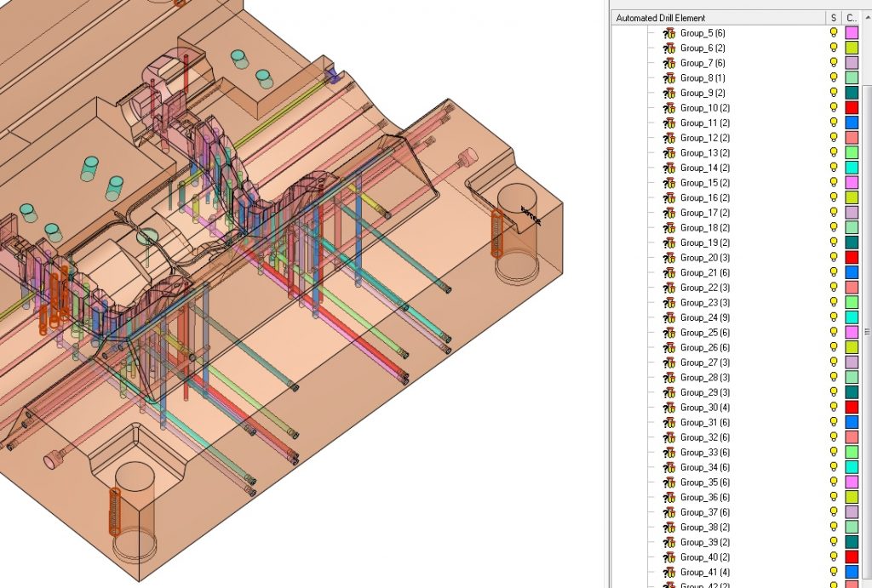Select the Group_21 (6) entry
The width and height of the screenshot is (872, 588).
click(x=704, y=272)
